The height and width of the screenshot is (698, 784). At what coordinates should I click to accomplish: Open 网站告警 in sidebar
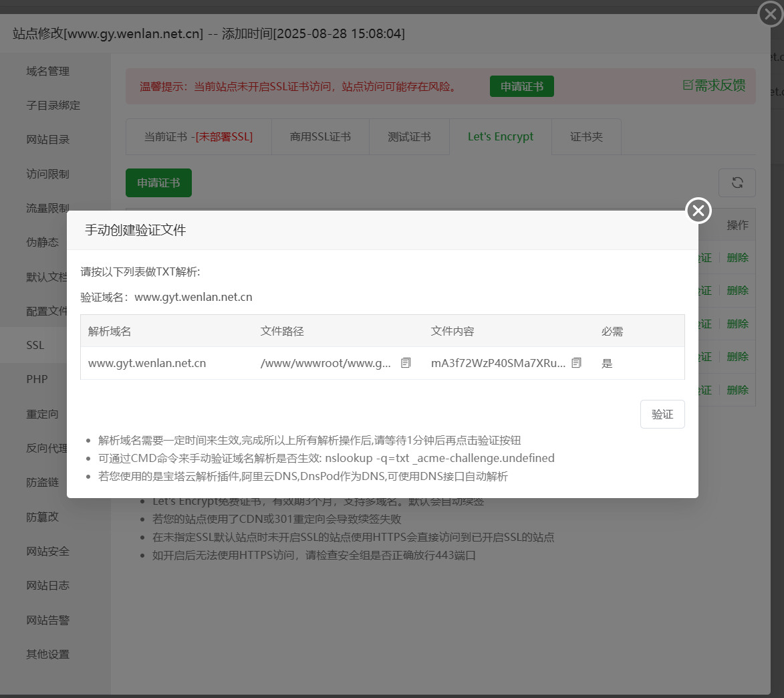point(48,620)
